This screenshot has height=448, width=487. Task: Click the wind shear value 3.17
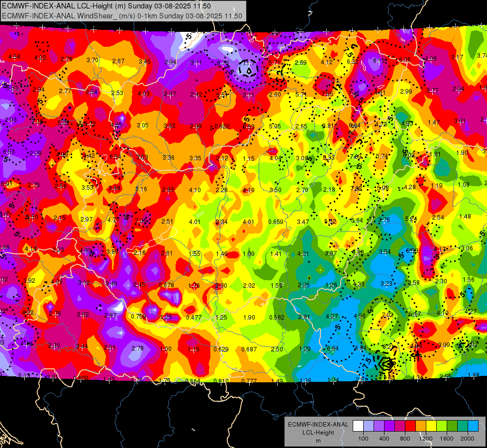[x=457, y=57]
